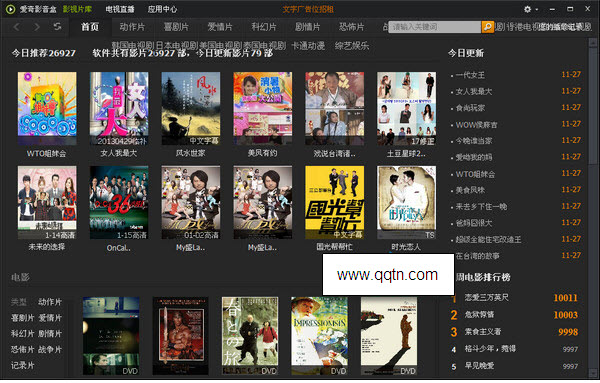
Task: Click 超级全能住宅改造王 in updates list
Action: click(x=488, y=240)
